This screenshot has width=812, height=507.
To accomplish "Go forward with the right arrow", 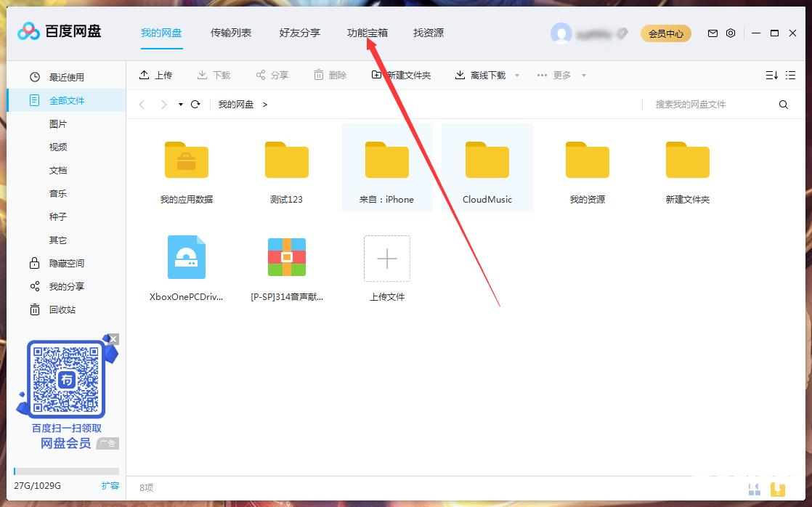I will 163,105.
